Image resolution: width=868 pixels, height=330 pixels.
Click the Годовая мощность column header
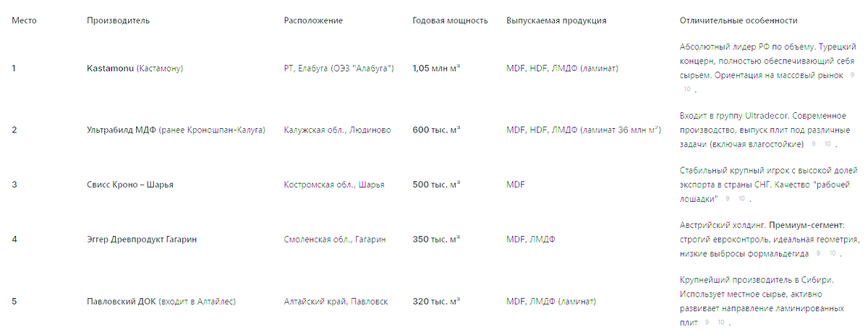pyautogui.click(x=450, y=20)
